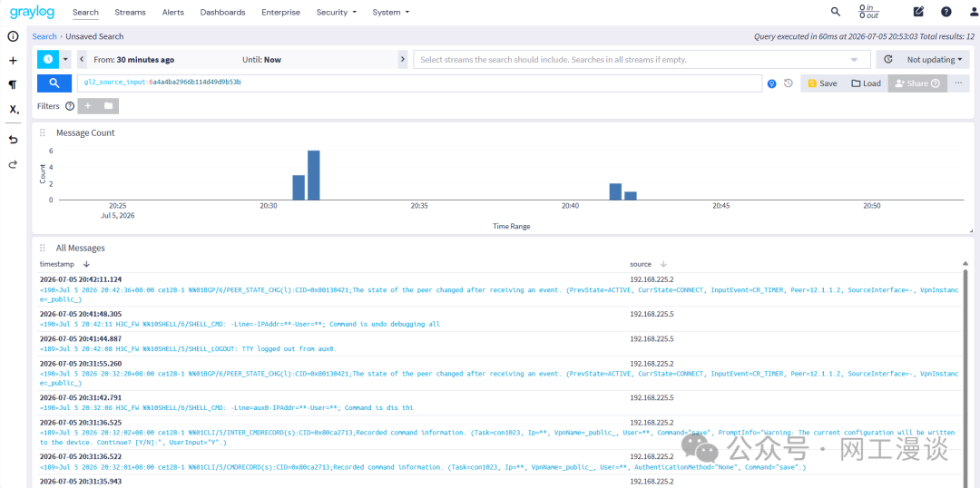Sort messages by timestamp arrow

[86, 264]
